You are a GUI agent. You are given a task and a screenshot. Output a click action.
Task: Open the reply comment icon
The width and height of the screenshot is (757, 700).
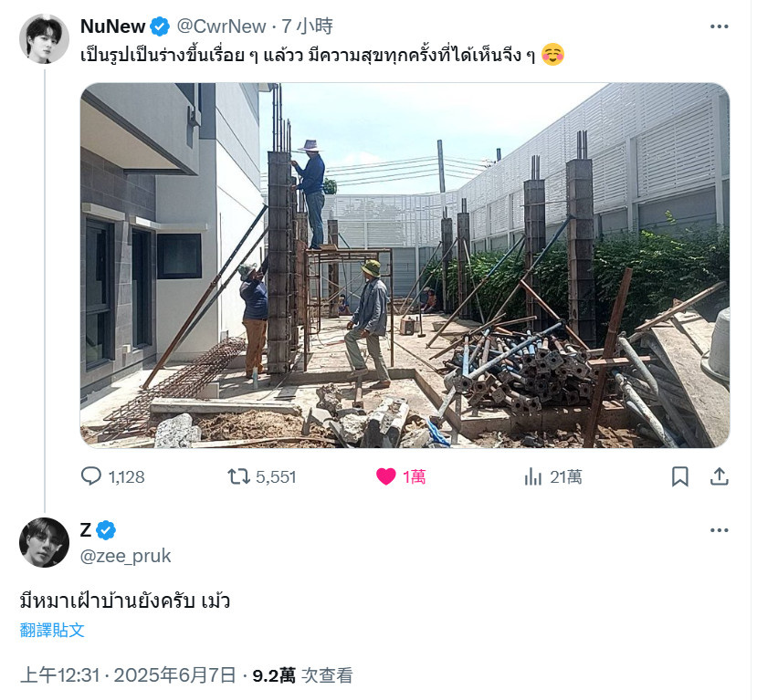pyautogui.click(x=90, y=476)
